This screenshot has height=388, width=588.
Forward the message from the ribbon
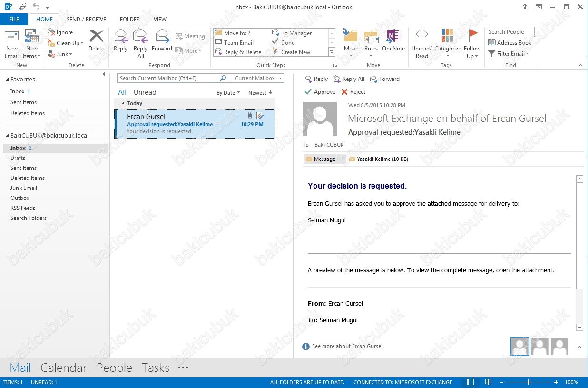point(162,41)
